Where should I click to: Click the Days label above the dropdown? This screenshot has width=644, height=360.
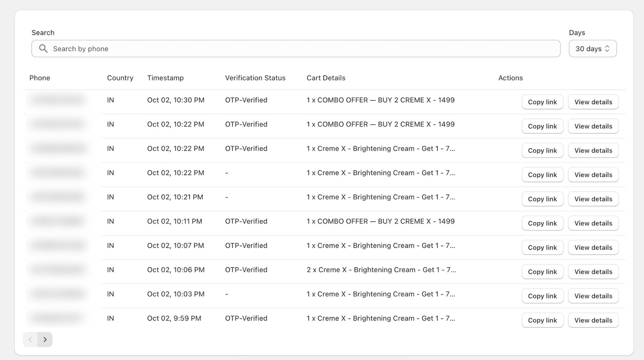tap(577, 33)
